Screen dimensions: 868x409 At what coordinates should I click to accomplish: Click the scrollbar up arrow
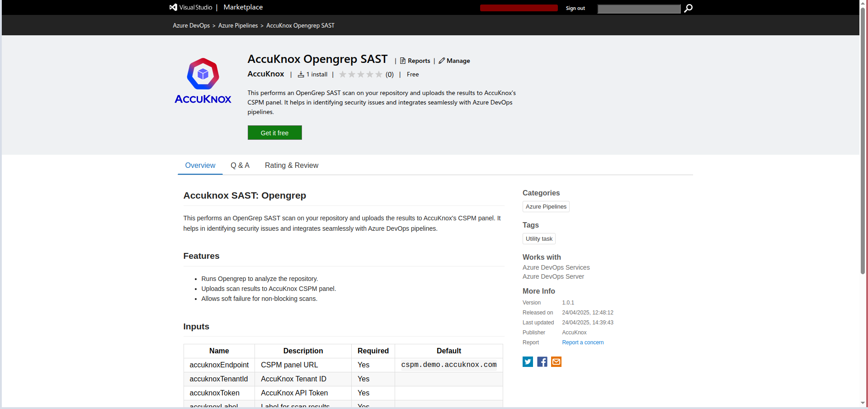point(863,3)
